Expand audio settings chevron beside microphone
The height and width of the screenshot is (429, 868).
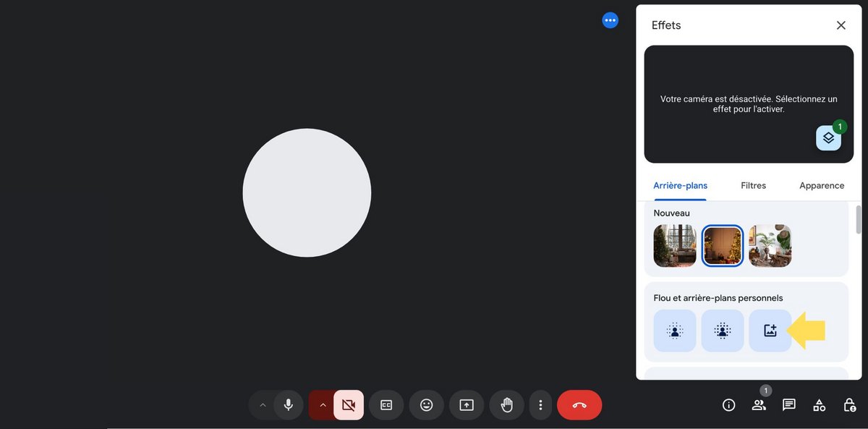[x=263, y=405]
